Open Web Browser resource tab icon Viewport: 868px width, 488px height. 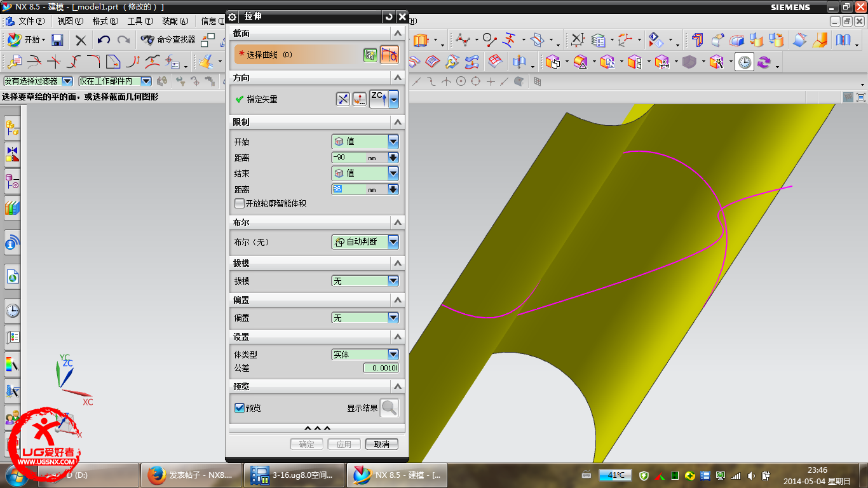tap(12, 276)
